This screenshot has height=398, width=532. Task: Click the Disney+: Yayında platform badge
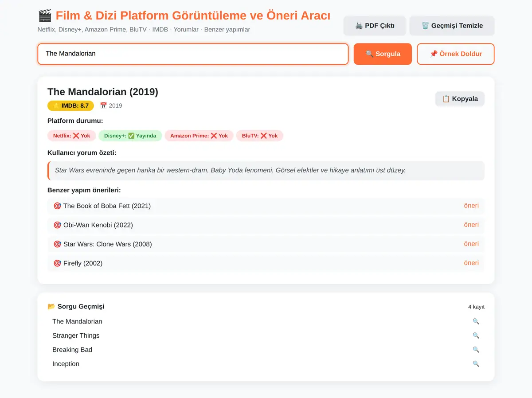click(130, 136)
